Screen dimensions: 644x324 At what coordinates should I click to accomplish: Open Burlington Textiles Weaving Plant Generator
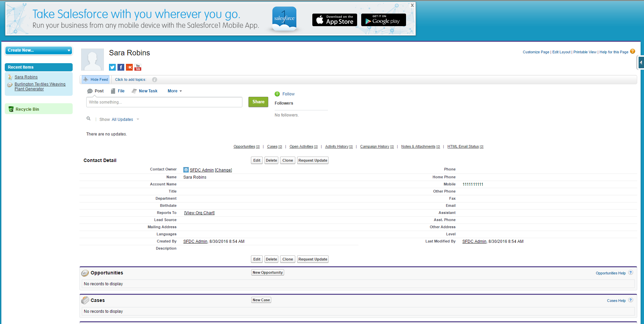pos(40,87)
